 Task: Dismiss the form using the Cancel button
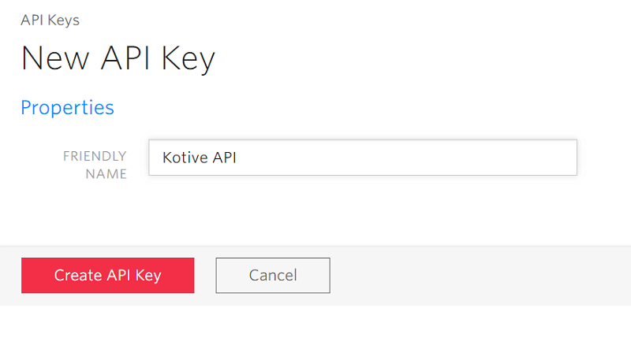[x=273, y=275]
